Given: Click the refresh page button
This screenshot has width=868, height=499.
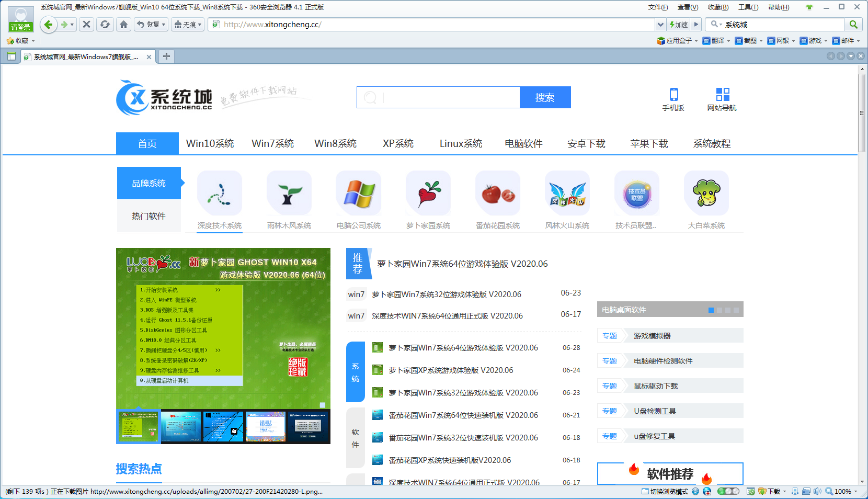Looking at the screenshot, I should coord(105,25).
